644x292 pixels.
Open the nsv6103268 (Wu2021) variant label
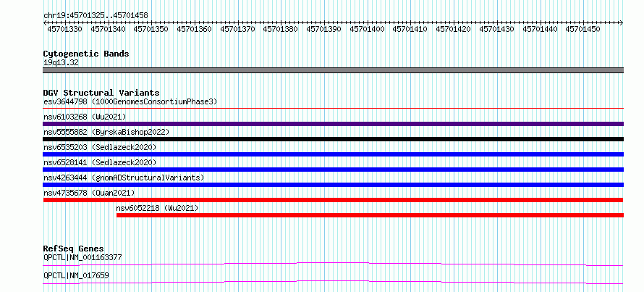point(85,117)
